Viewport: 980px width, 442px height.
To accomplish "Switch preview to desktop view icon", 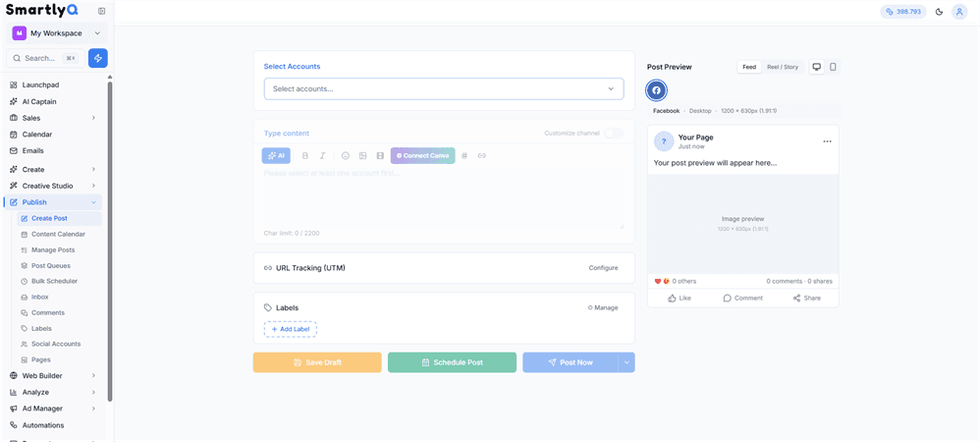I will pyautogui.click(x=816, y=67).
